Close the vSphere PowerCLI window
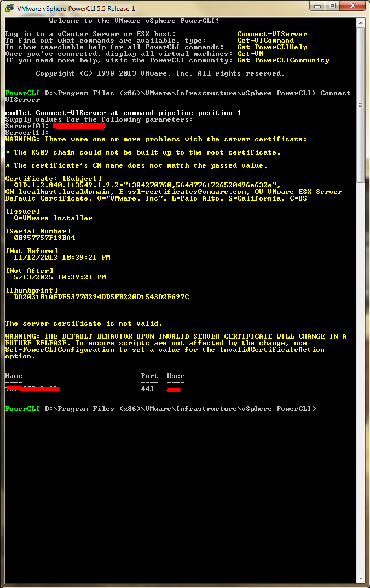Image resolution: width=370 pixels, height=588 pixels. tap(352, 6)
